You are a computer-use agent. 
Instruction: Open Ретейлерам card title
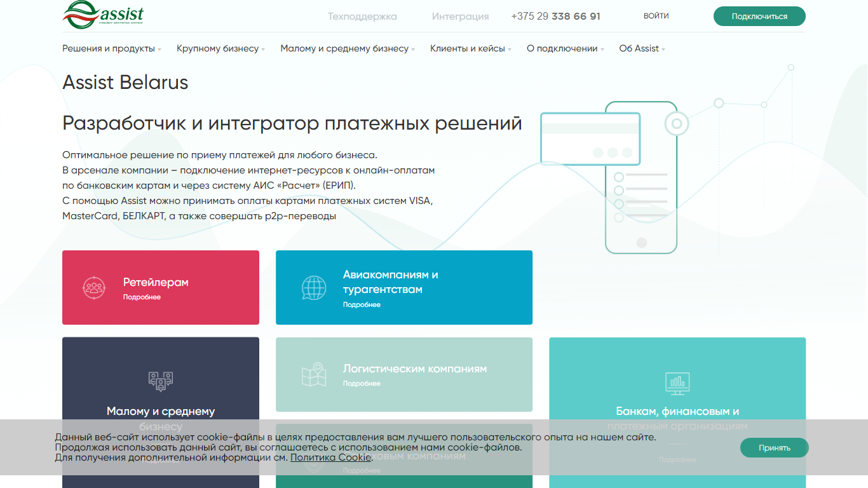click(x=156, y=282)
